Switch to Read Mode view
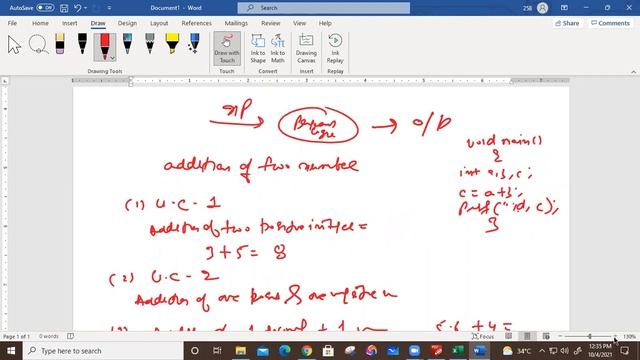Viewport: 640px width, 360px height. 509,336
